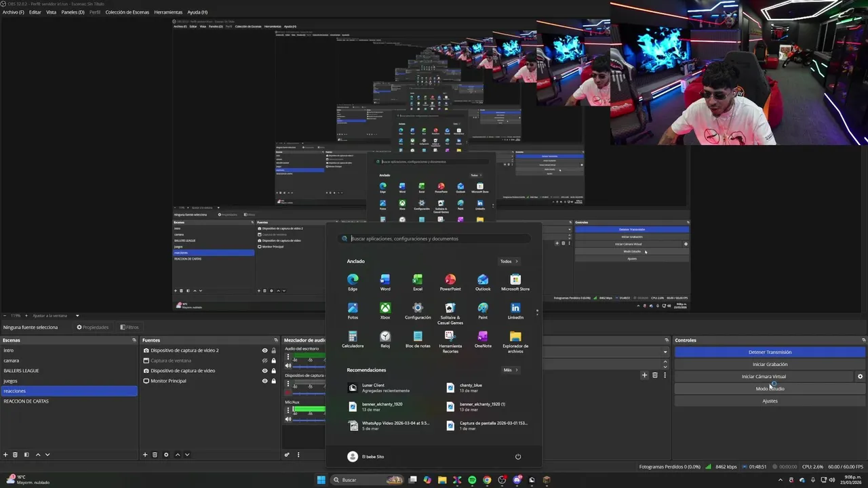Open Ajustes in Controles panel
The height and width of the screenshot is (488, 868).
[770, 401]
